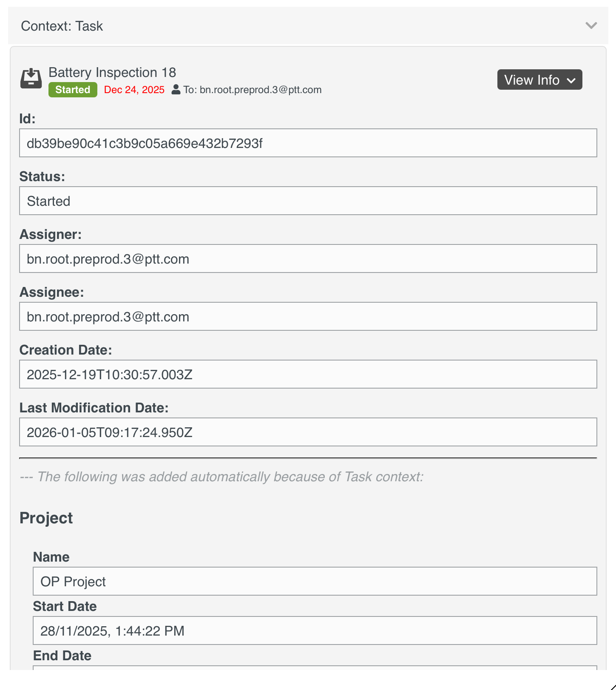Click the Context: Task header text

[x=62, y=26]
